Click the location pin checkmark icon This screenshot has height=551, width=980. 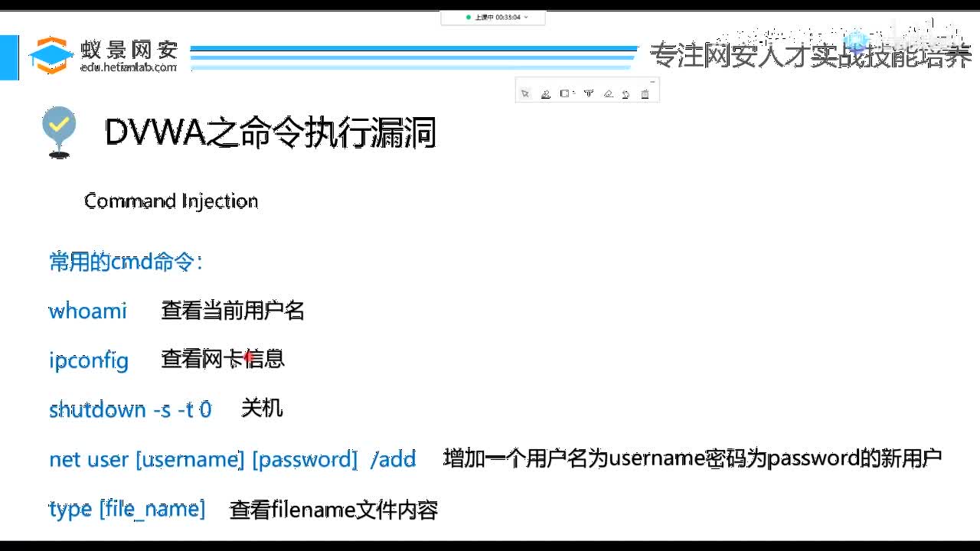[60, 132]
